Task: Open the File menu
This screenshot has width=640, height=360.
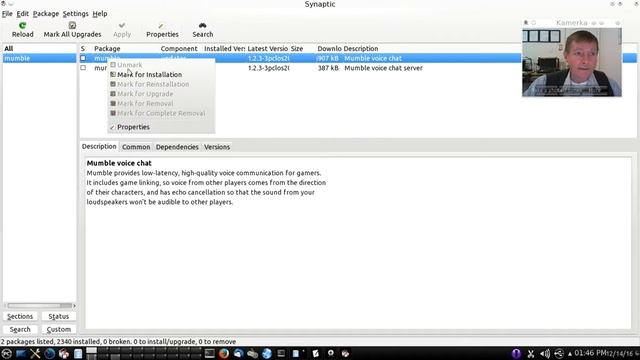Action: click(7, 14)
